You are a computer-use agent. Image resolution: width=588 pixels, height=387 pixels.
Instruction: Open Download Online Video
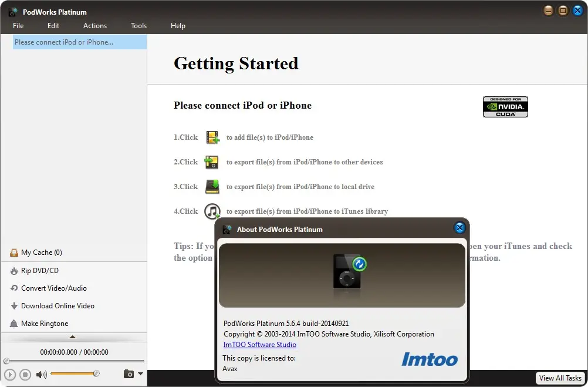click(x=58, y=305)
